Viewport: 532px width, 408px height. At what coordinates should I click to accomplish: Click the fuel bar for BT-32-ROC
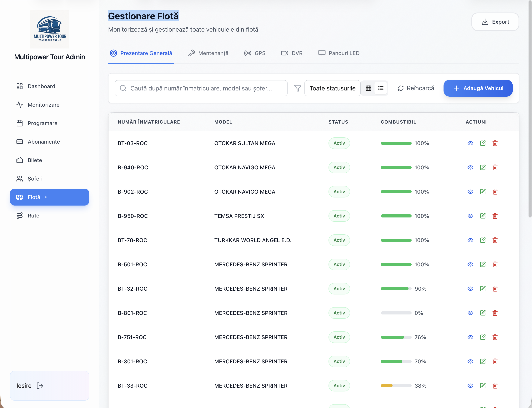tap(396, 288)
